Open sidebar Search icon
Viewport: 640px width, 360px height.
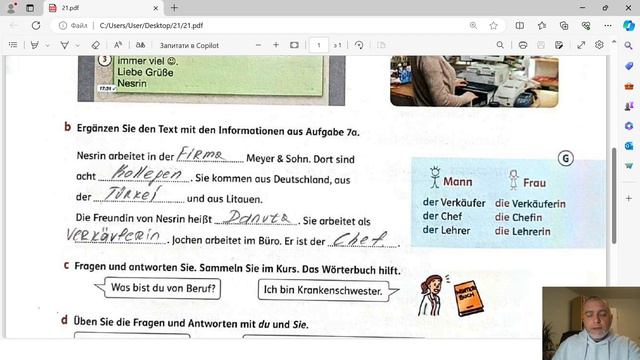(629, 46)
